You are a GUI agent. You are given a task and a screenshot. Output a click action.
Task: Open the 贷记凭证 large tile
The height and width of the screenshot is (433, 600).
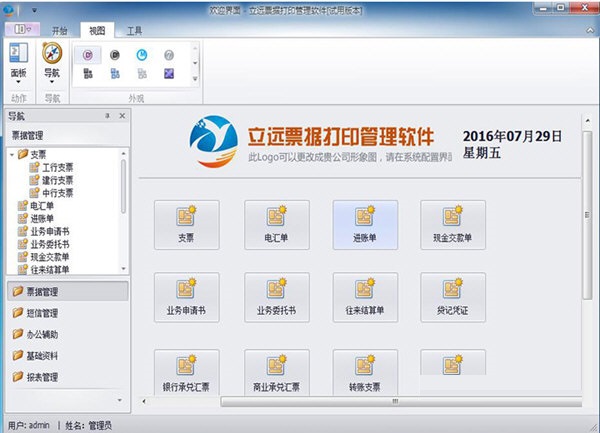(x=453, y=297)
